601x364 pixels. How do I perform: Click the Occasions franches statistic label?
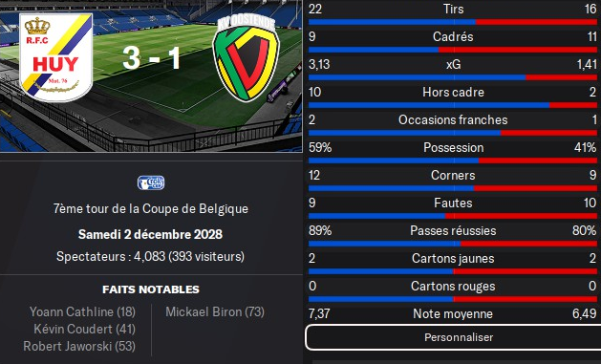click(453, 120)
